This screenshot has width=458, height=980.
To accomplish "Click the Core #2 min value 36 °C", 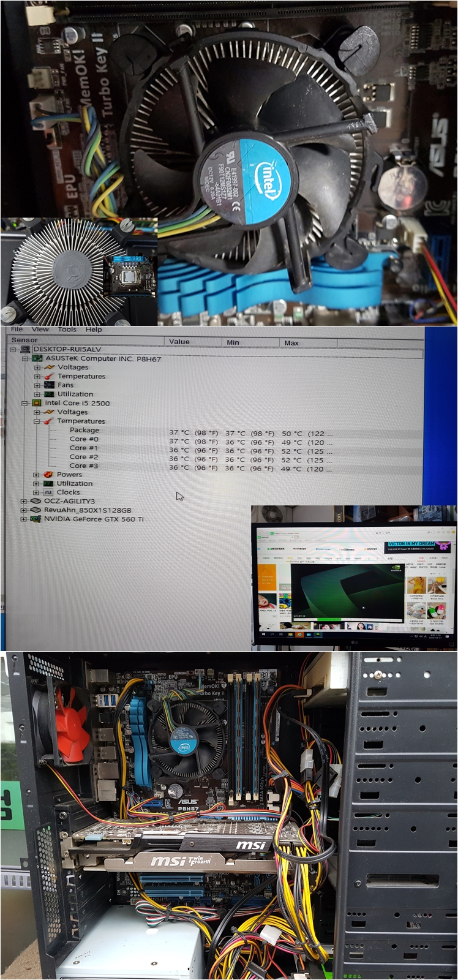I will (x=236, y=459).
